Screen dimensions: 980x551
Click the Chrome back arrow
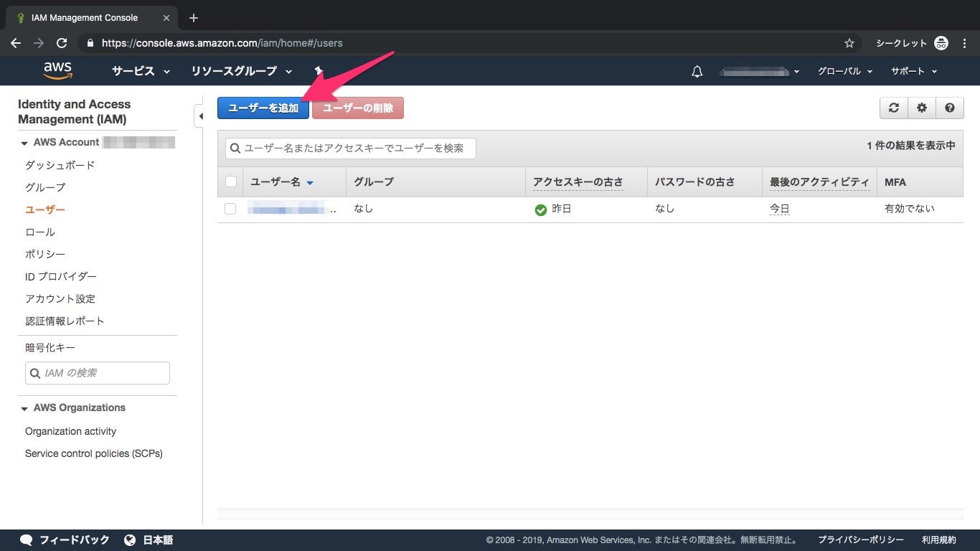coord(17,43)
